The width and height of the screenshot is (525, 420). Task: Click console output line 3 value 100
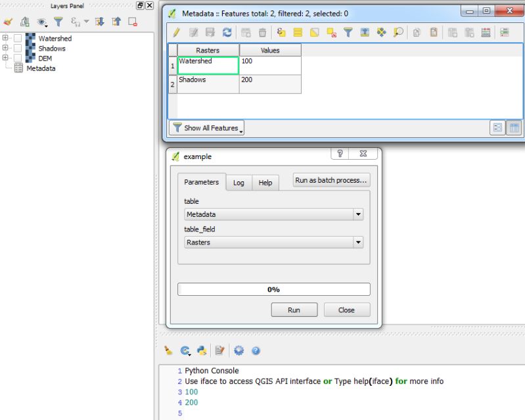[191, 392]
